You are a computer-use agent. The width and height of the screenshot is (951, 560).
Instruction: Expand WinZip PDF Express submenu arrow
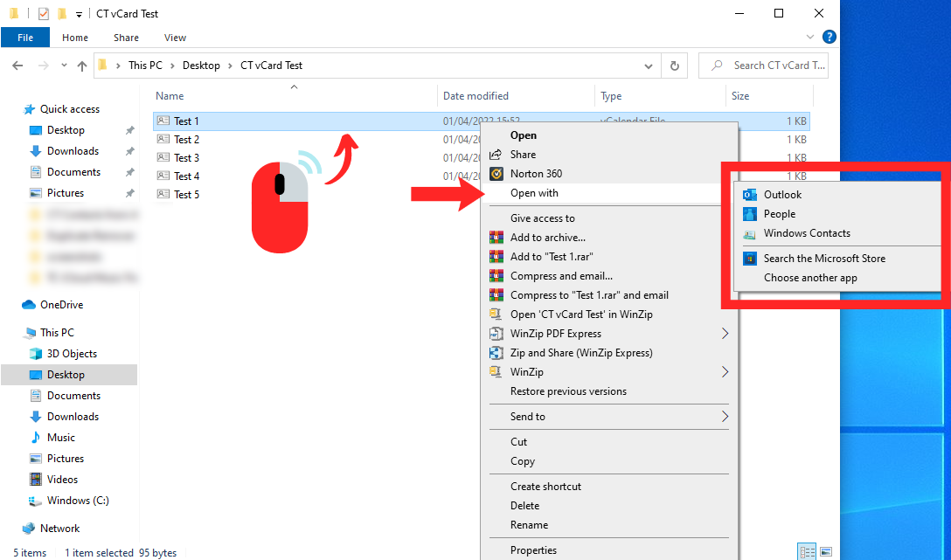click(x=725, y=334)
